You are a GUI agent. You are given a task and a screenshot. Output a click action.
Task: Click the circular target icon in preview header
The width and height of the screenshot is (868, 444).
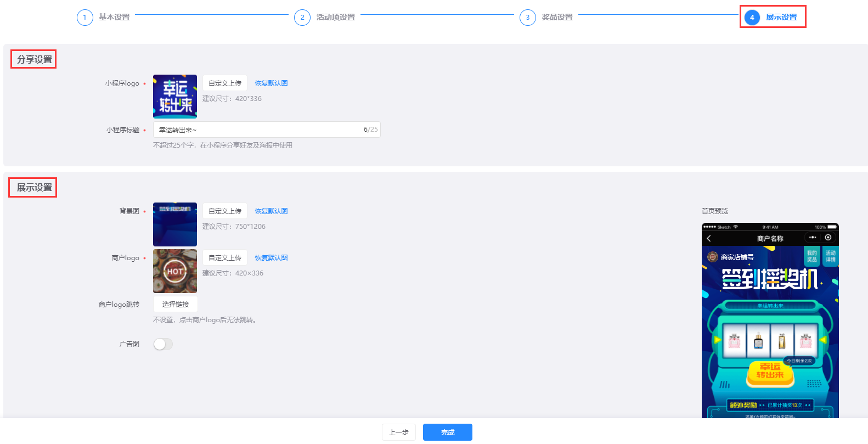828,238
